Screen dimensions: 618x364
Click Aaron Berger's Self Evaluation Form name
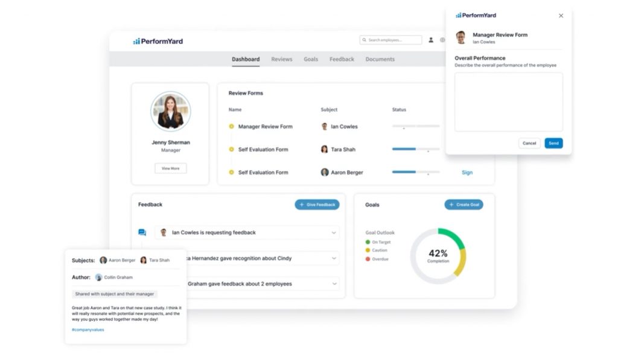(x=263, y=172)
